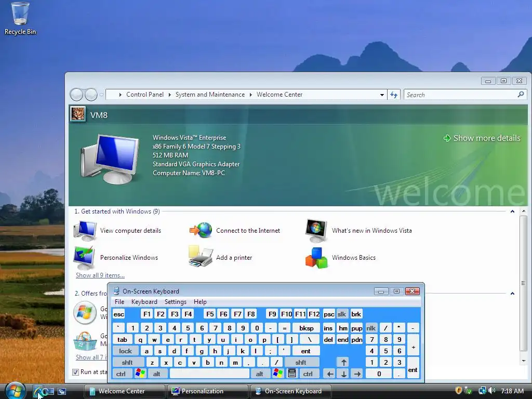Click the taskbar clock 7:18 AM
This screenshot has width=532, height=399.
click(512, 391)
